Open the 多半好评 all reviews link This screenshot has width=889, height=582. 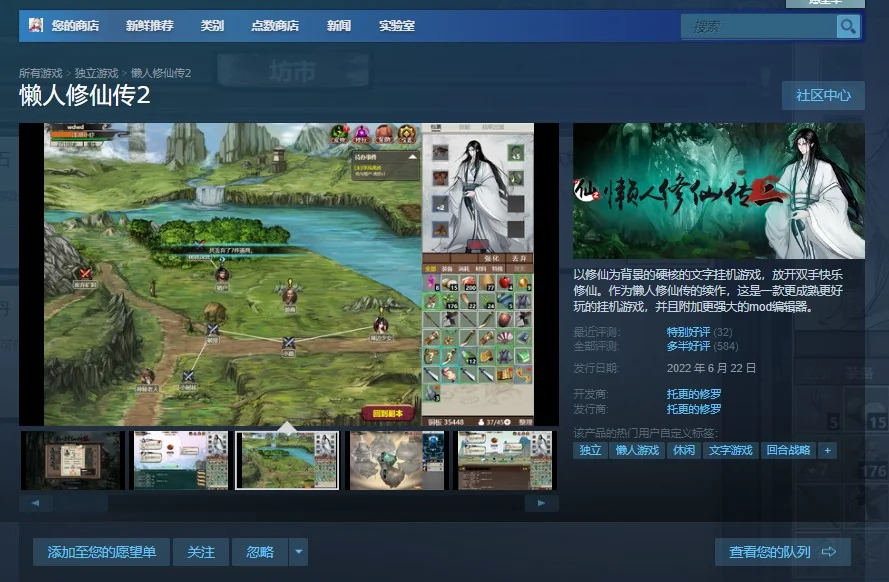688,346
